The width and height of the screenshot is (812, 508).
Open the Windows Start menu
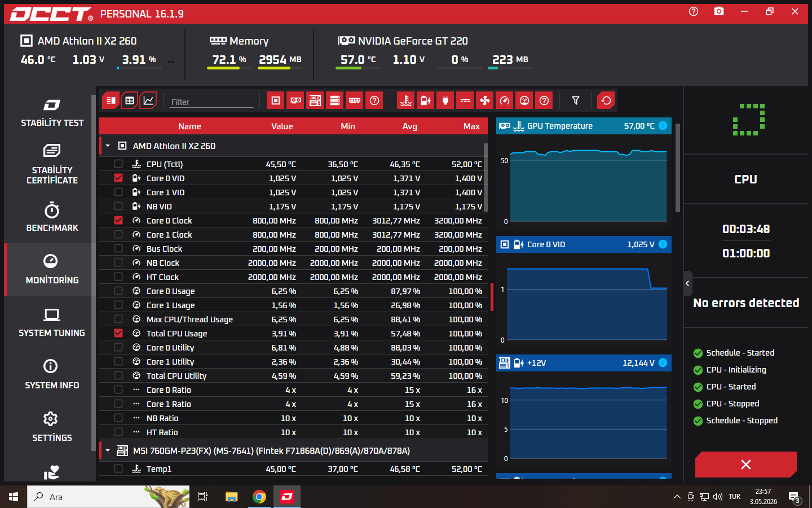click(x=14, y=497)
